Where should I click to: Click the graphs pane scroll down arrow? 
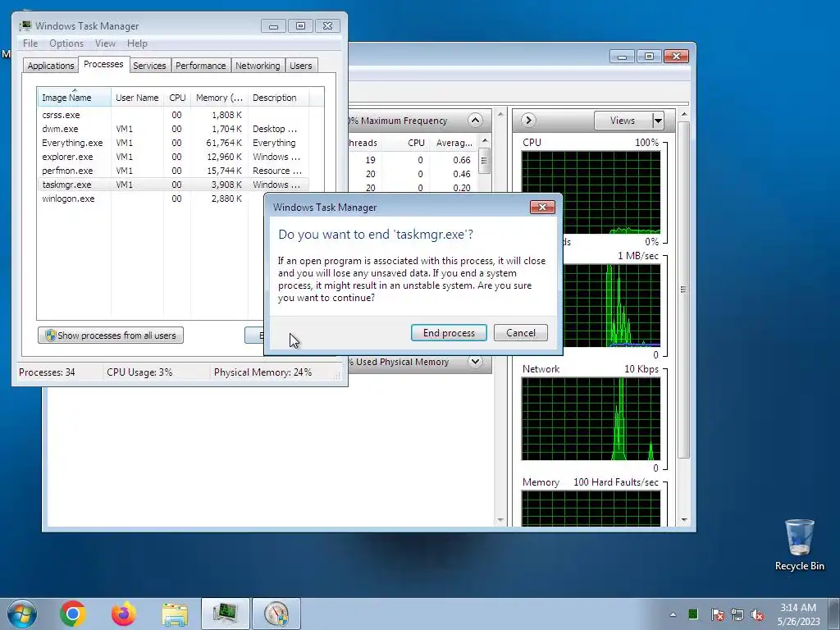(683, 519)
